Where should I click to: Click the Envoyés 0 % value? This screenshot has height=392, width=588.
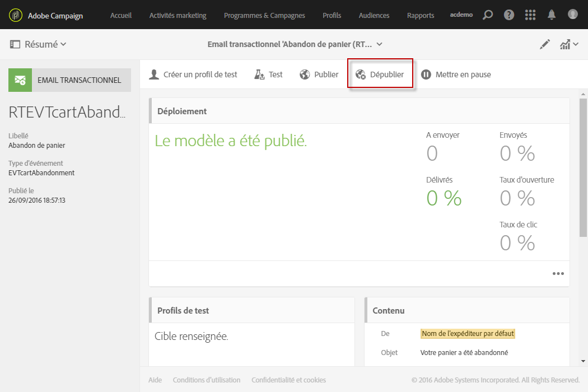tap(517, 153)
